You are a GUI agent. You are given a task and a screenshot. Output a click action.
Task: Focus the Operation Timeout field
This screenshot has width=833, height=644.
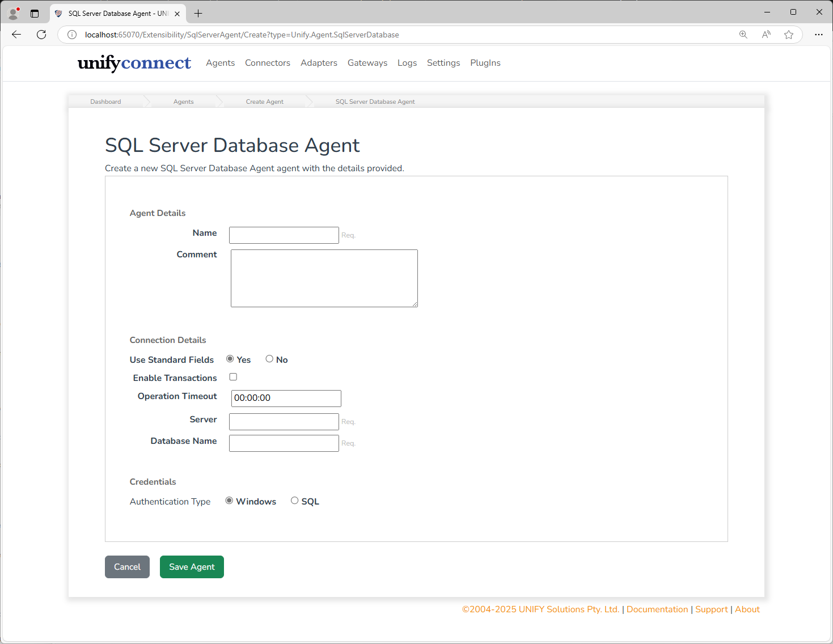click(286, 399)
